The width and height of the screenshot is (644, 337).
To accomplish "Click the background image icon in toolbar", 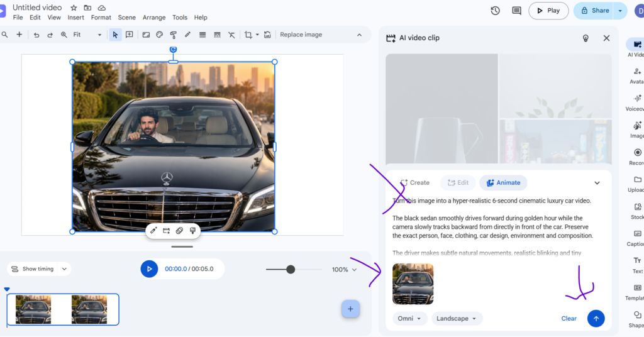I will click(x=146, y=35).
